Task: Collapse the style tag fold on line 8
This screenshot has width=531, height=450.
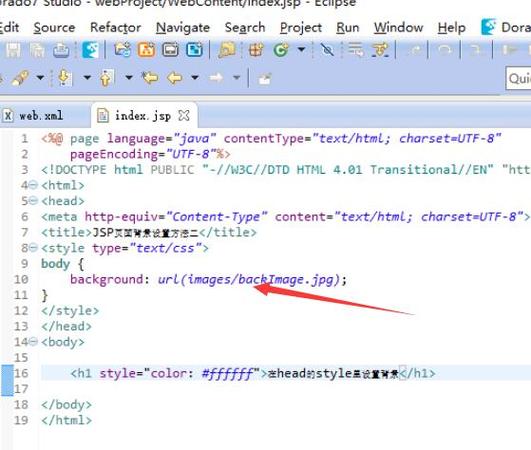Action: (x=33, y=248)
